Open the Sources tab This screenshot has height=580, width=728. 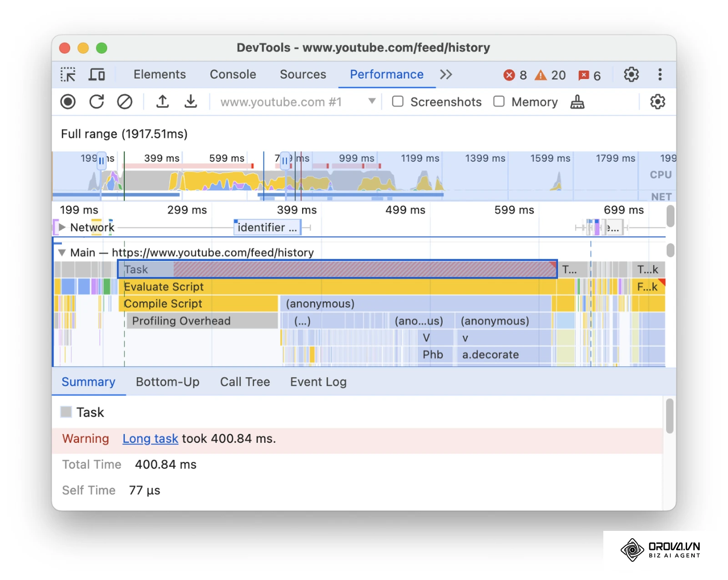coord(303,75)
